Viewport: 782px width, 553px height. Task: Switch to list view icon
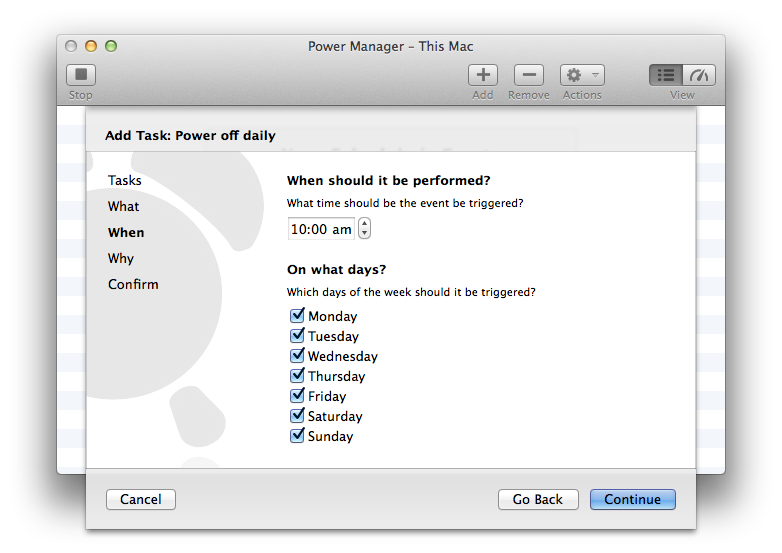click(666, 75)
